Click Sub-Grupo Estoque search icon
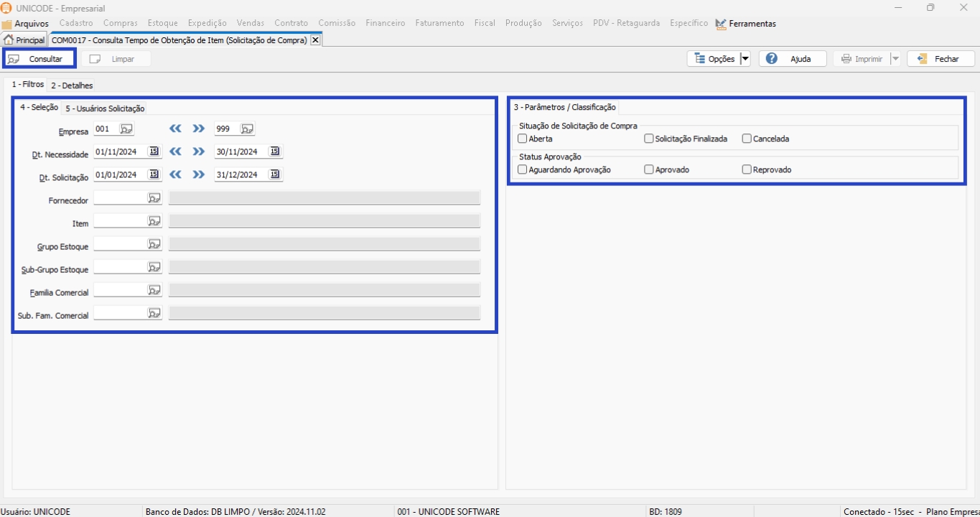The height and width of the screenshot is (517, 980). [154, 267]
